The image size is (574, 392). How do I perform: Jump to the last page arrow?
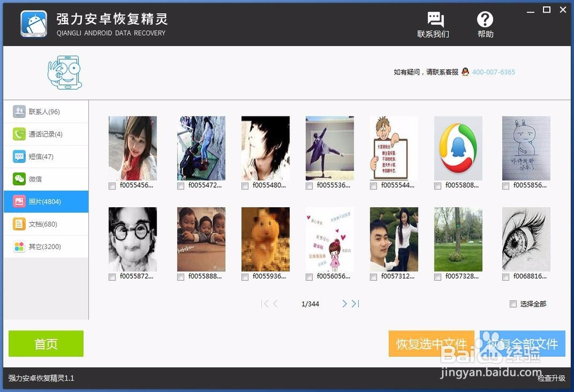point(355,304)
